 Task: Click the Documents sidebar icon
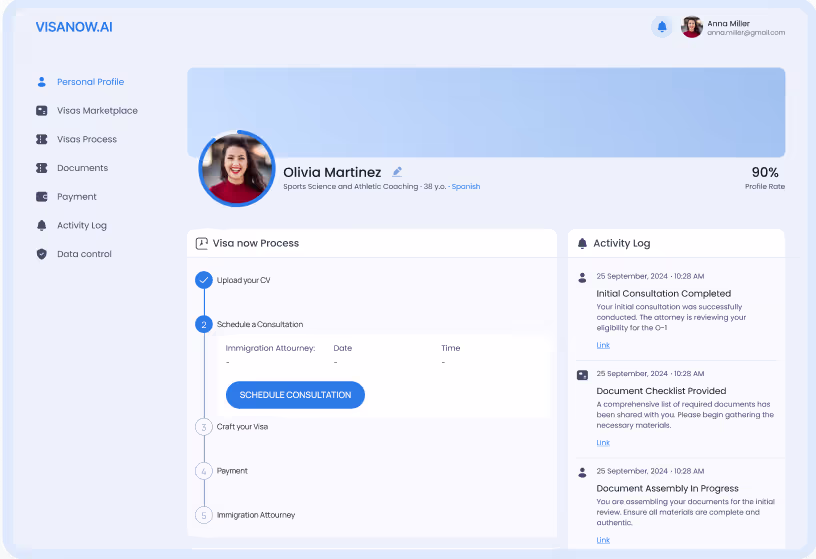pos(42,168)
